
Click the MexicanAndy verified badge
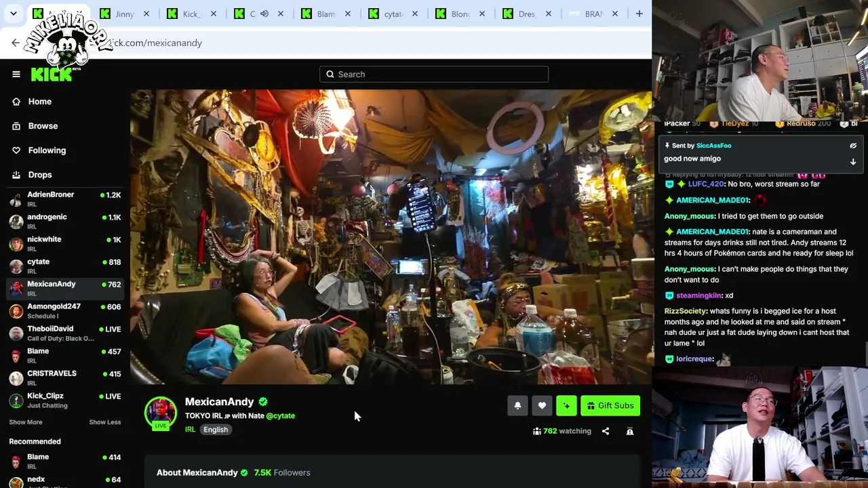(263, 402)
